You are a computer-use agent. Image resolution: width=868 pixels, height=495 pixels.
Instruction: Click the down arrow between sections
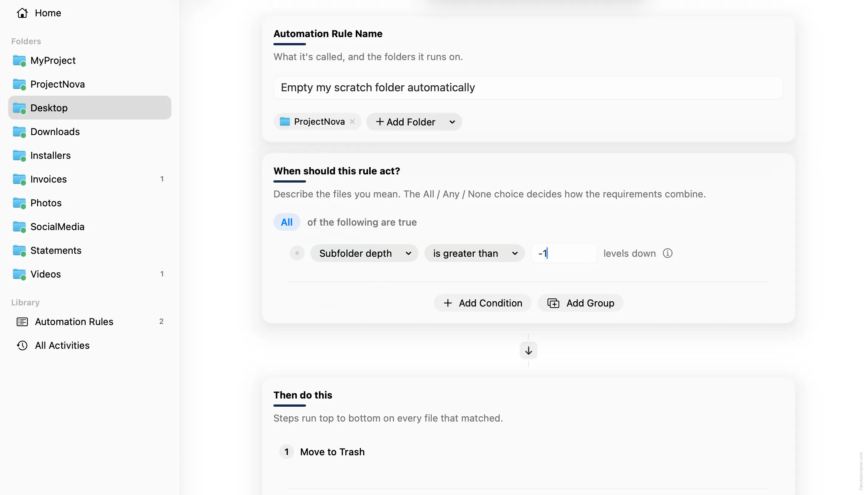coord(529,350)
